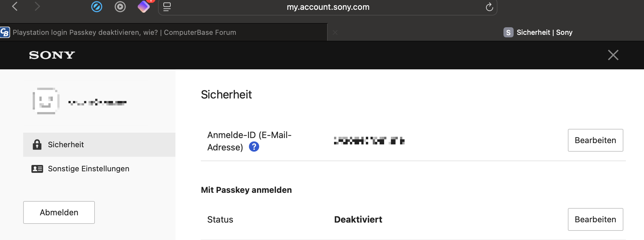Click the blue question mark help icon
Screen dimensions: 644x240
254,147
